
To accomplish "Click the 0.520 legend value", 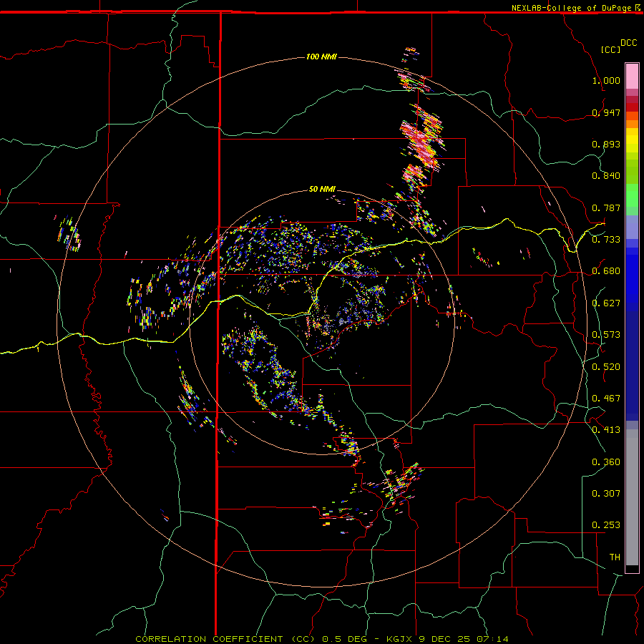I will pos(606,367).
